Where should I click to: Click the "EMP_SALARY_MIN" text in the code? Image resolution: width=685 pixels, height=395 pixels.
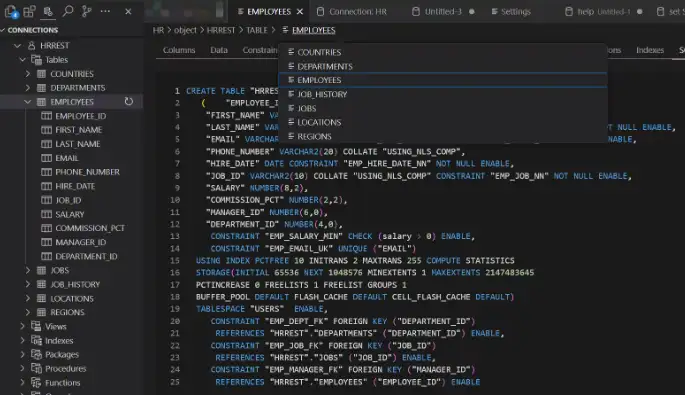[x=304, y=236]
